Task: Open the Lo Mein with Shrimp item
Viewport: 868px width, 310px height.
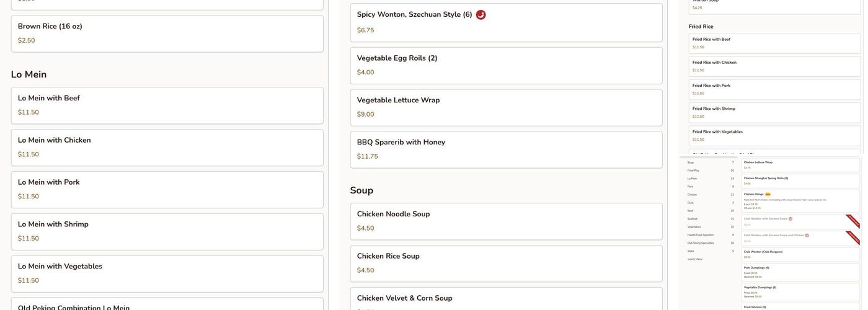Action: click(167, 232)
